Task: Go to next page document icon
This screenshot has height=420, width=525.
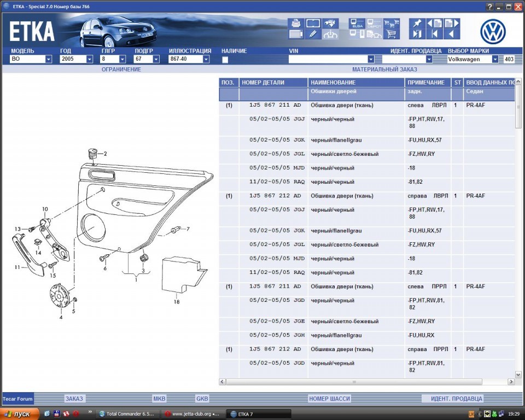Action: point(452,24)
